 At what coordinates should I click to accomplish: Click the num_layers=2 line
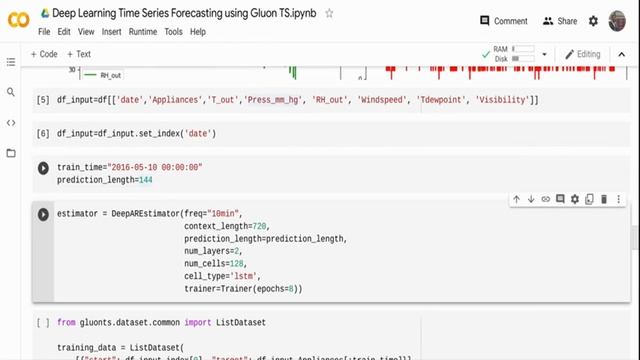[213, 251]
